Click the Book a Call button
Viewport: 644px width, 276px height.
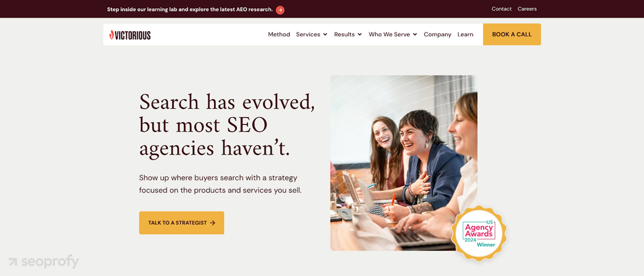[x=512, y=34]
